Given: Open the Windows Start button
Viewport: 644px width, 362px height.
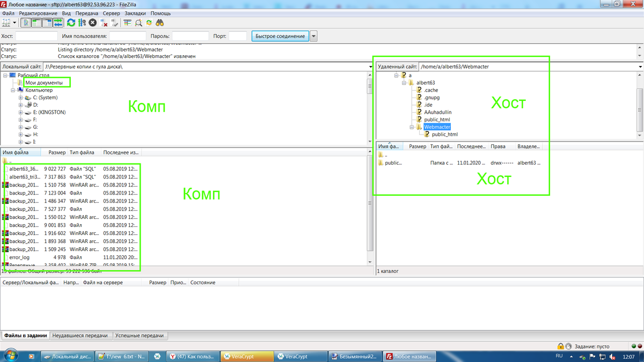Looking at the screenshot, I should (11, 356).
